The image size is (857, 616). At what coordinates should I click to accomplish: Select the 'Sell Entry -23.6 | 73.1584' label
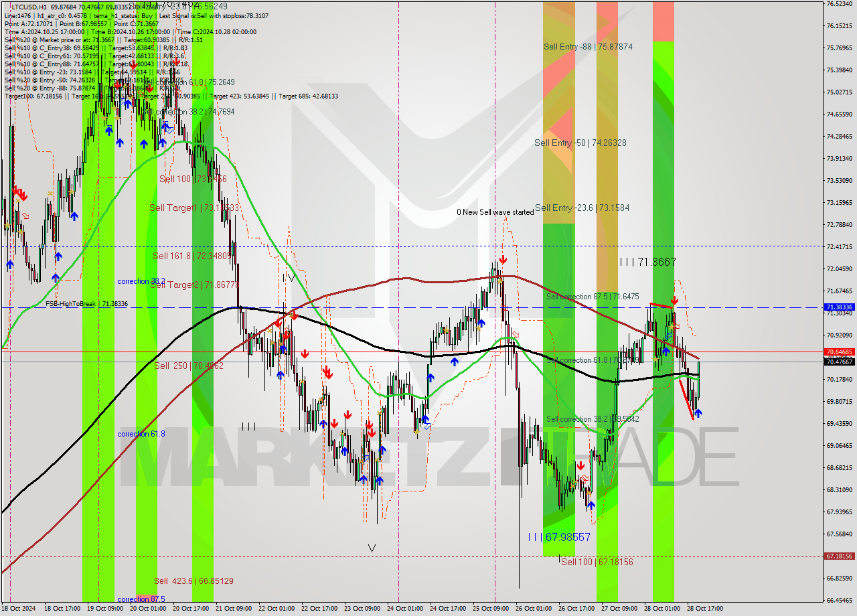click(582, 208)
